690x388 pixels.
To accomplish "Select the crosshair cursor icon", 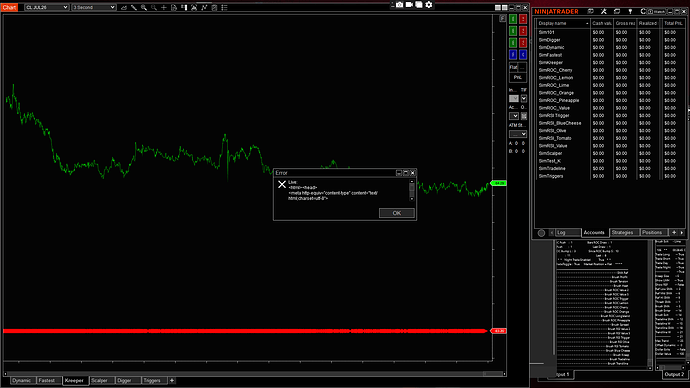I will 164,7.
